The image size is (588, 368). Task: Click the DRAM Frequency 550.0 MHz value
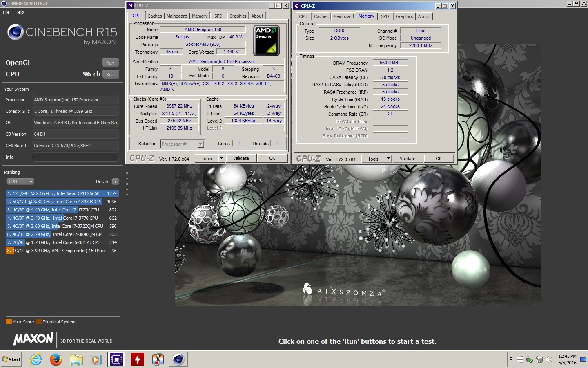pyautogui.click(x=390, y=63)
